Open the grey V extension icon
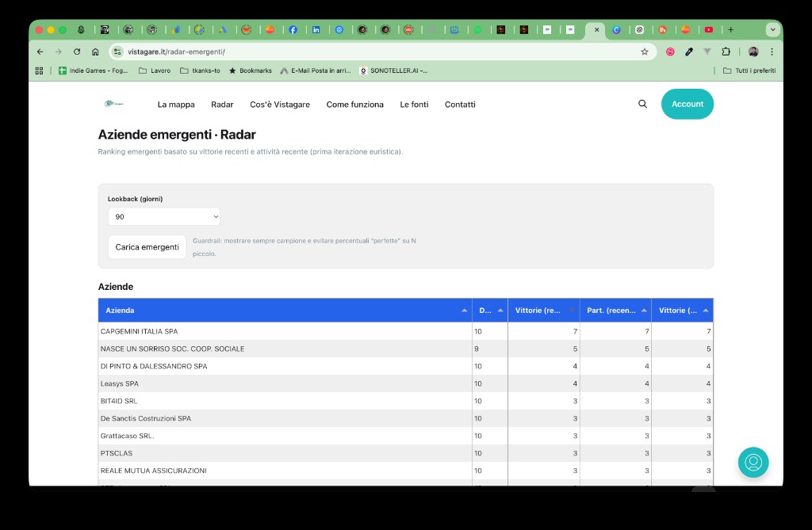The width and height of the screenshot is (812, 530). tap(707, 51)
